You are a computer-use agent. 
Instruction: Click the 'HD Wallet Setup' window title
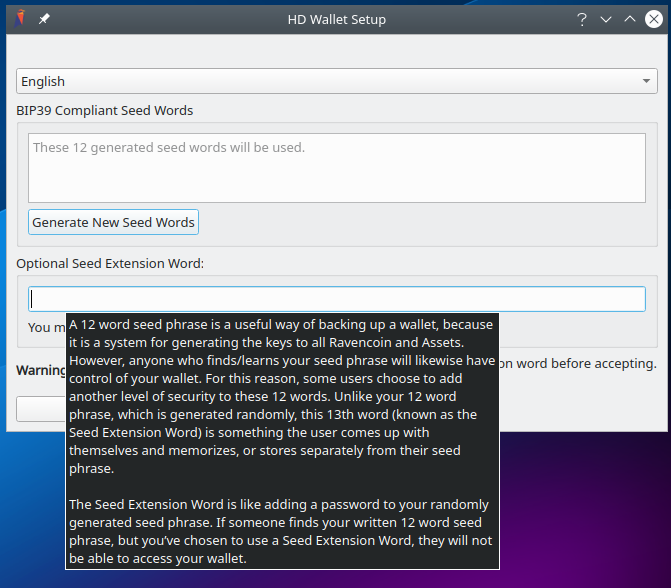click(336, 19)
